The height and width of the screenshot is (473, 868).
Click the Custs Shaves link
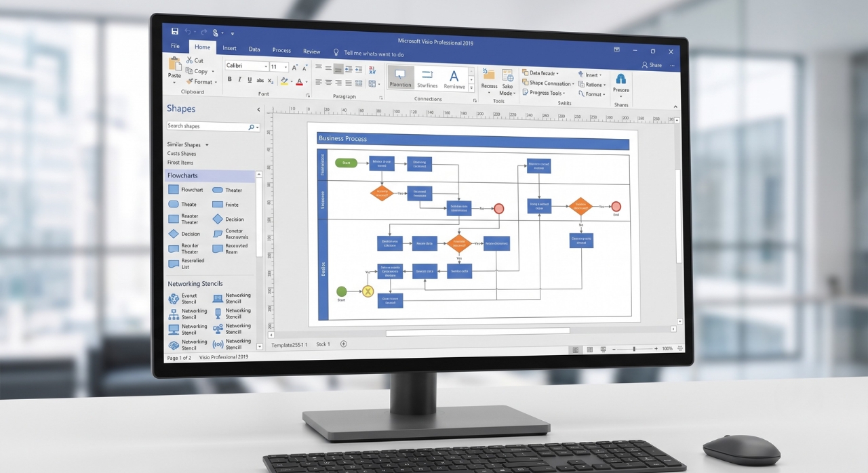(x=182, y=153)
